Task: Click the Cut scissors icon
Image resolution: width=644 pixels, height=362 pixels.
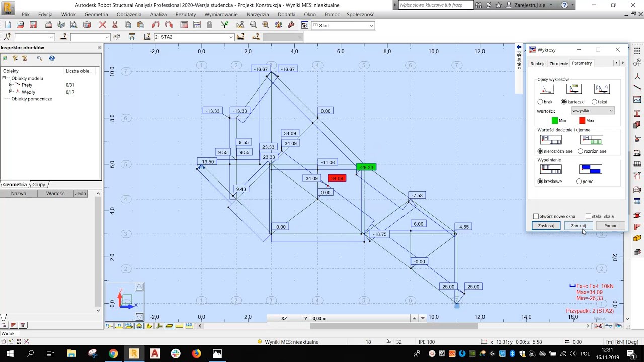Action: pos(115,25)
